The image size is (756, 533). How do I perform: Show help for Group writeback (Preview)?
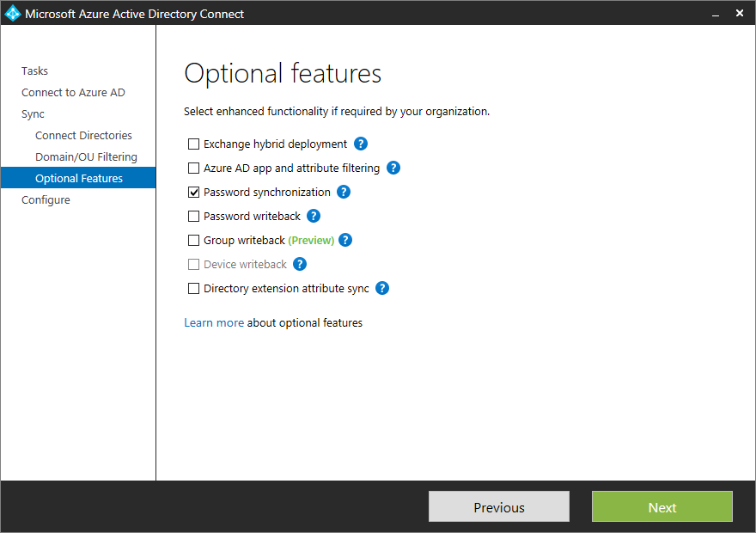tap(345, 240)
